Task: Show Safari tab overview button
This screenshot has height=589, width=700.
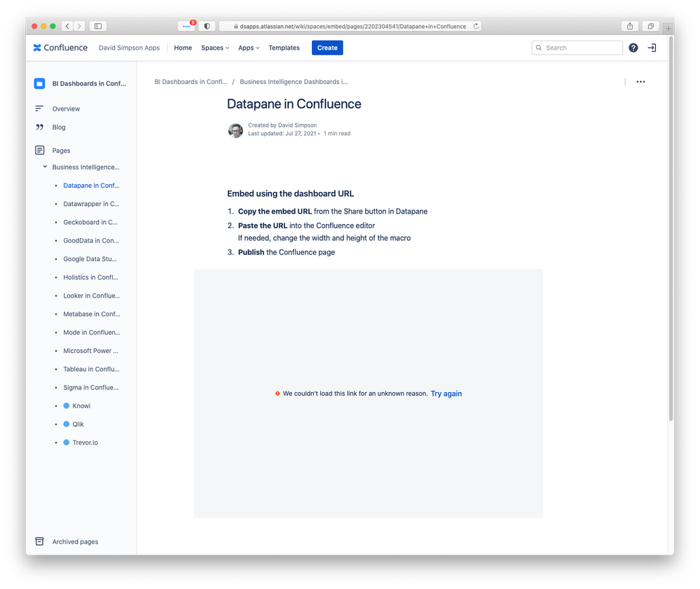Action: click(650, 27)
